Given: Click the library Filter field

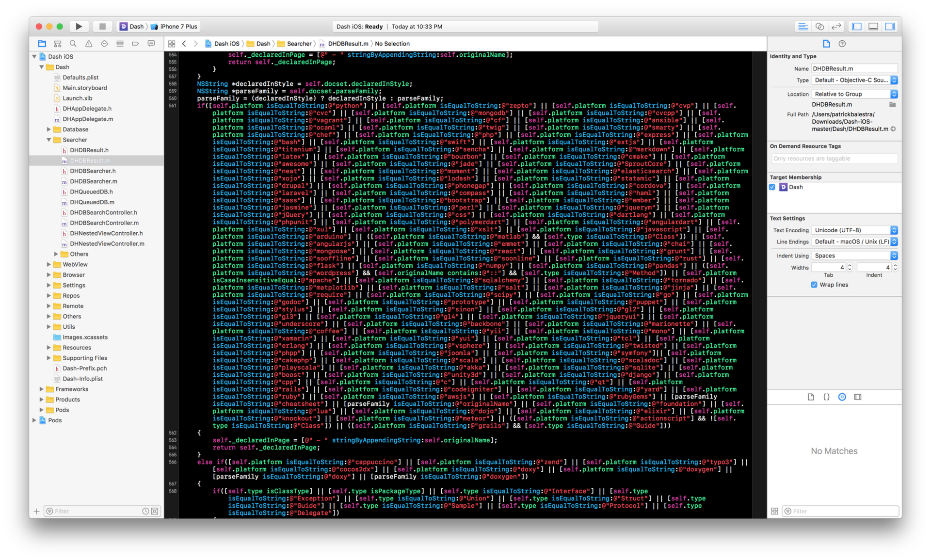Looking at the screenshot, I should click(x=840, y=511).
